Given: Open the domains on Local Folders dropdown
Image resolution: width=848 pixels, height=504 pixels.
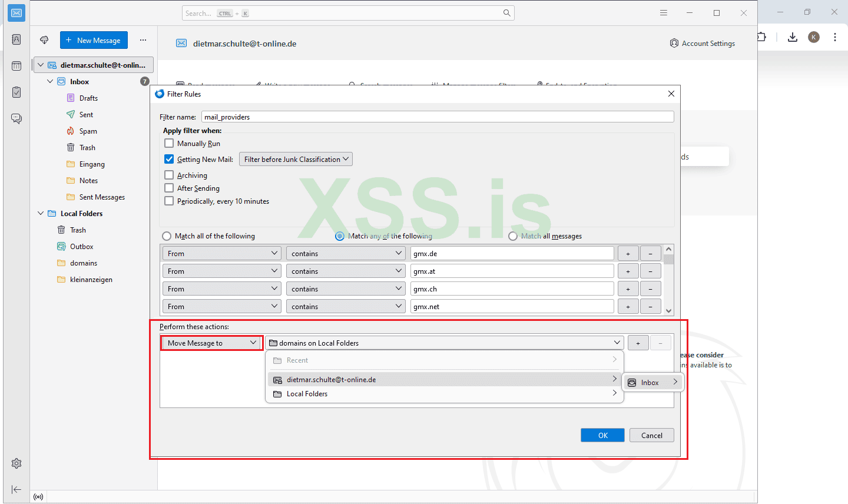Looking at the screenshot, I should [445, 343].
